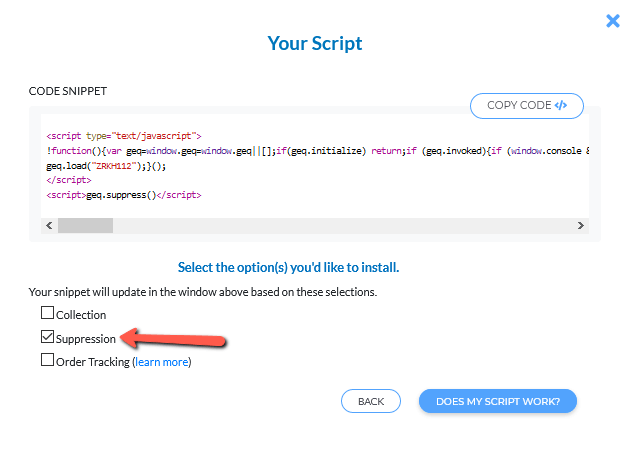Click the script type="text/javascript" line

coord(124,136)
